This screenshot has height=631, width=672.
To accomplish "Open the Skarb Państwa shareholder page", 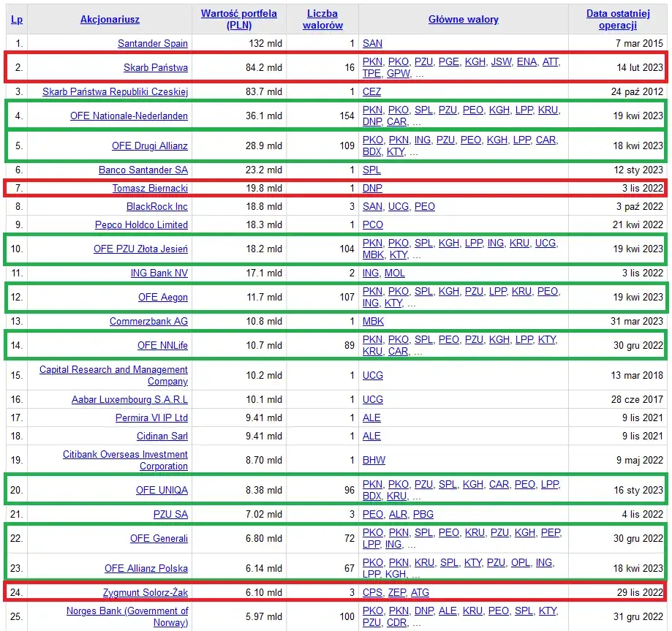I will point(155,68).
